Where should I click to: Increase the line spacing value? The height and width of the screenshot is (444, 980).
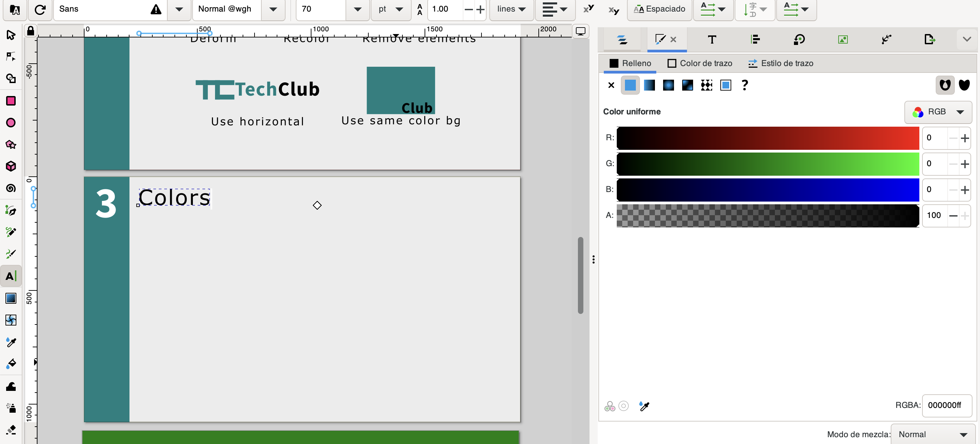[480, 9]
